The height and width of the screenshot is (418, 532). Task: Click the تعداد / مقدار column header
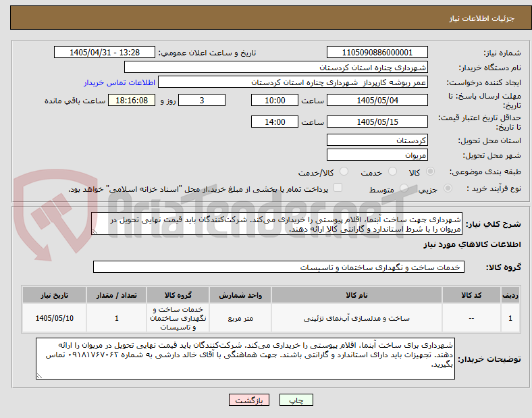coord(116,295)
